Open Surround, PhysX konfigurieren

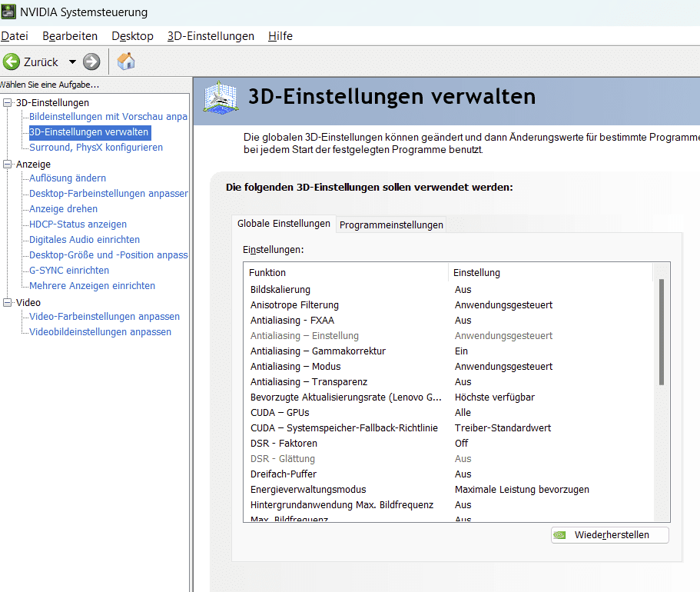(x=96, y=148)
